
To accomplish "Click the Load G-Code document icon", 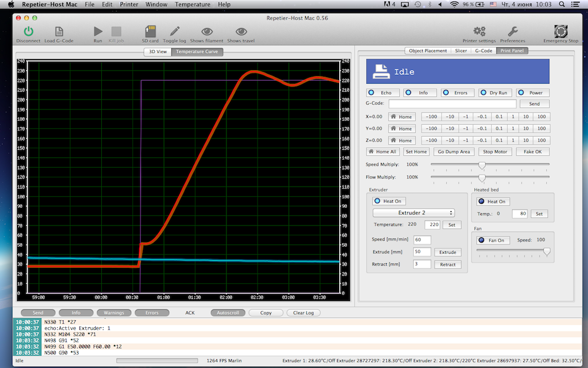I will point(59,32).
